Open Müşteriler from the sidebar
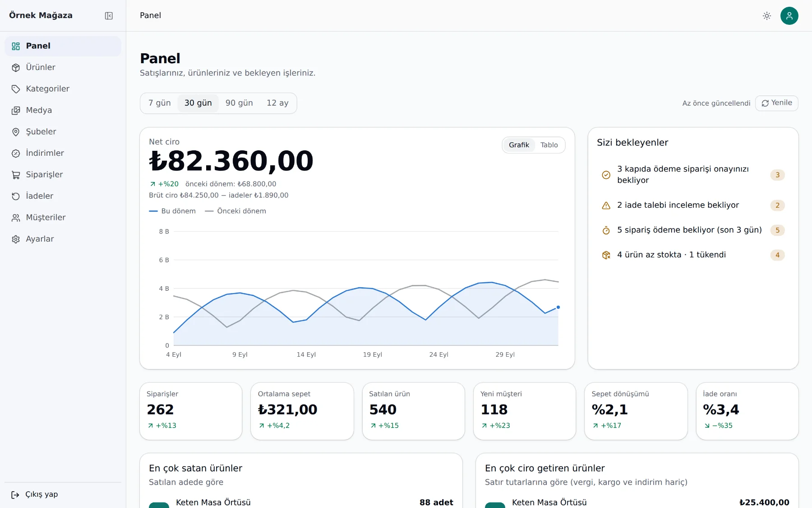 pos(63,218)
